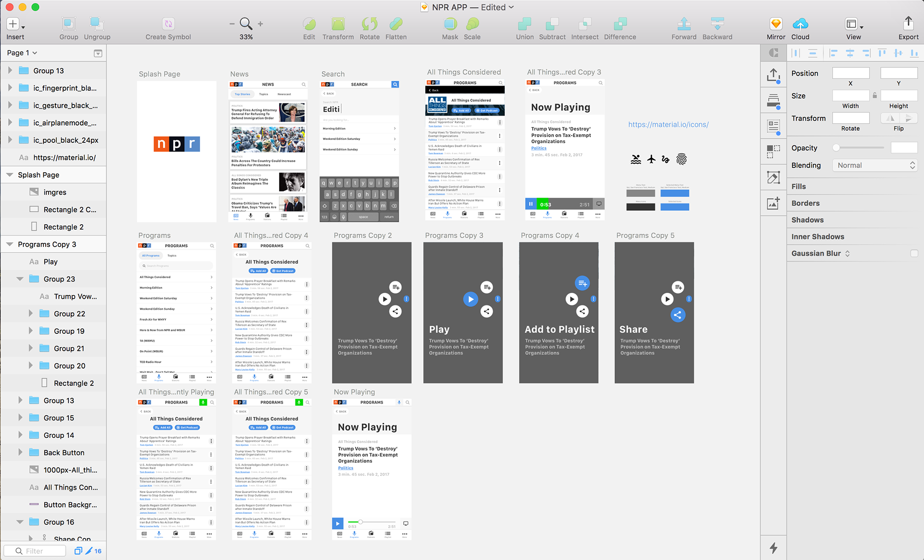Click the Group toolbar icon

coord(69,24)
